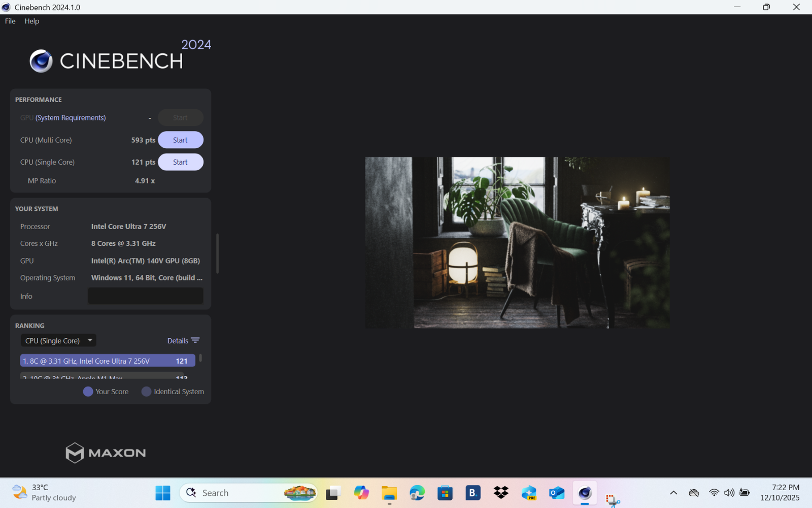The image size is (812, 508).
Task: Open Dropbox from the taskbar
Action: tap(501, 493)
